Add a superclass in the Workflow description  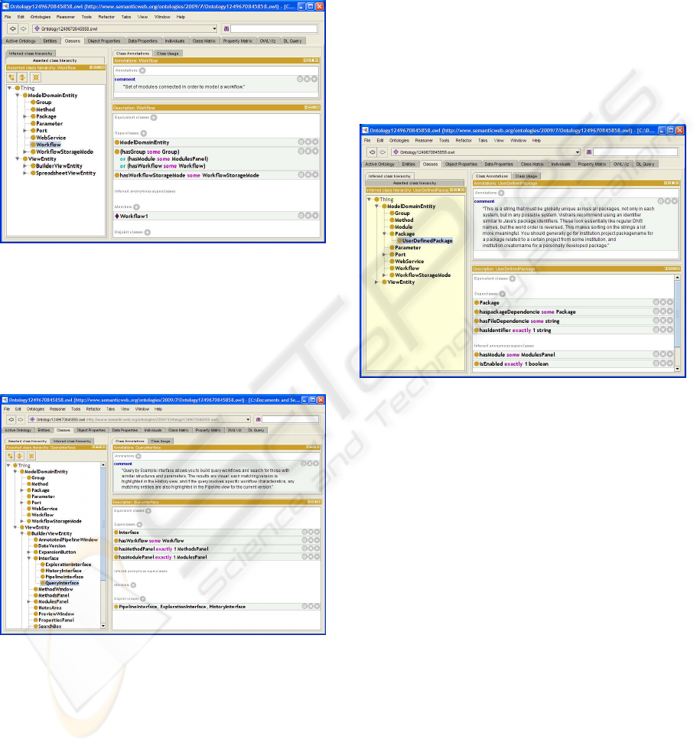pyautogui.click(x=143, y=133)
